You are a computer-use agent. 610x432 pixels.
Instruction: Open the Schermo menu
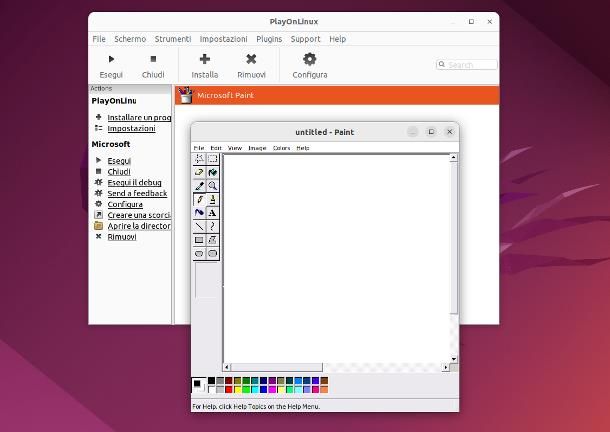130,39
